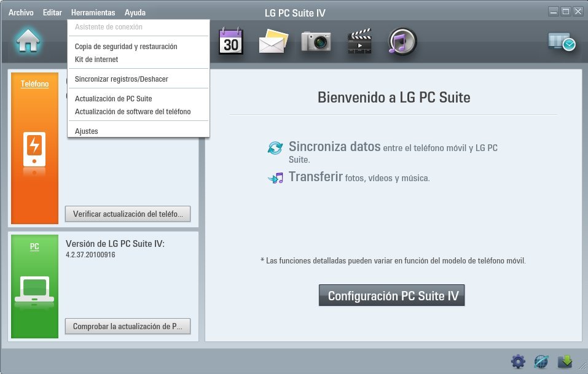
Task: Click Verificar actualización del teléfono button
Action: click(128, 214)
